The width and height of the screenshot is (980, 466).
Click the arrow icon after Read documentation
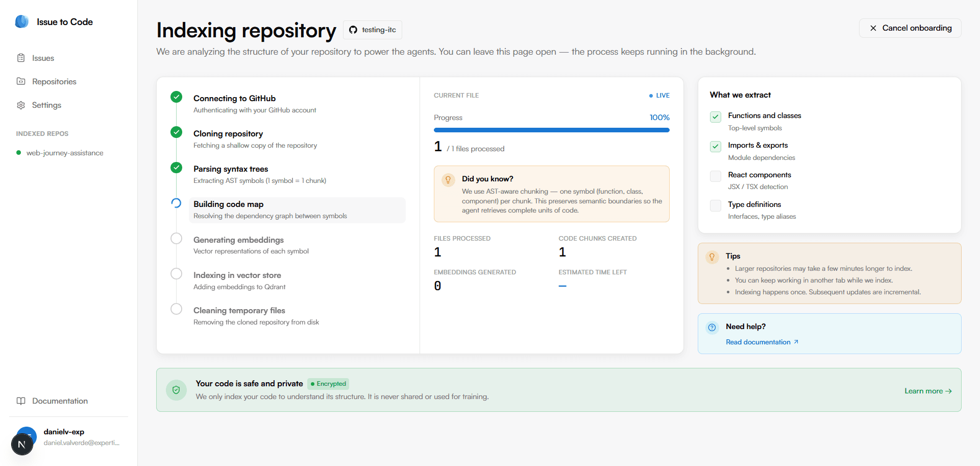(x=796, y=342)
